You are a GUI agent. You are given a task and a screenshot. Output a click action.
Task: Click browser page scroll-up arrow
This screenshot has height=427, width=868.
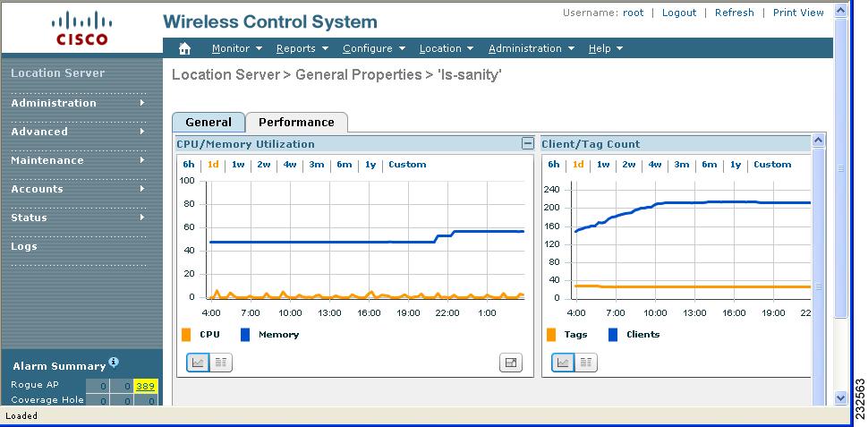point(840,10)
